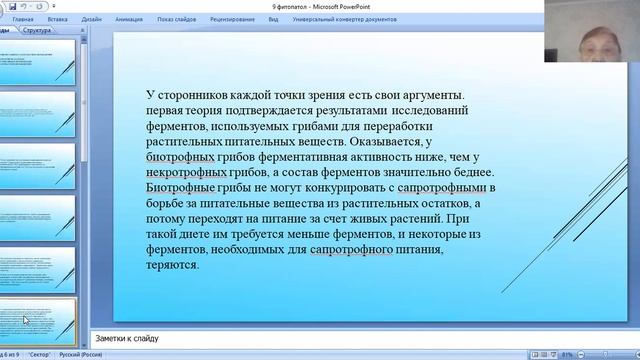Open the Главная ribbon tab

[23, 19]
